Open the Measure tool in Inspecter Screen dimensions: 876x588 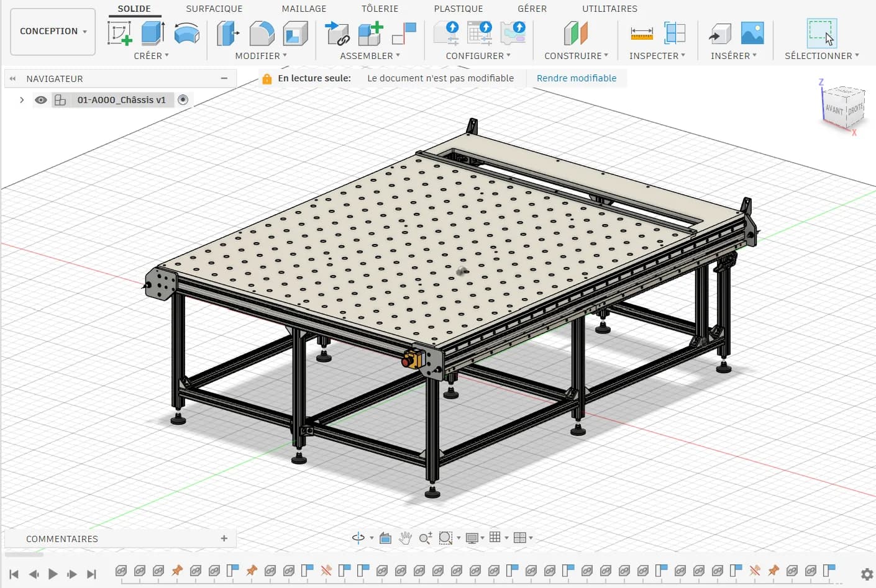point(641,33)
